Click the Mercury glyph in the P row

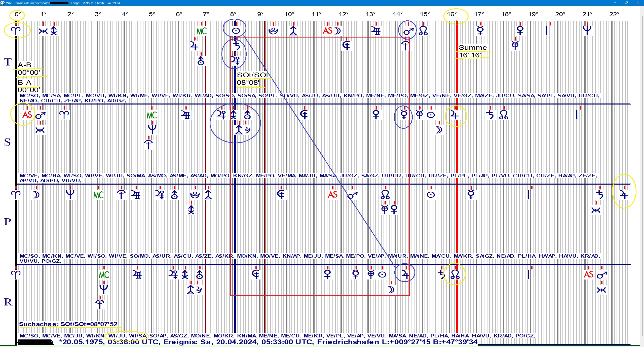[471, 195]
